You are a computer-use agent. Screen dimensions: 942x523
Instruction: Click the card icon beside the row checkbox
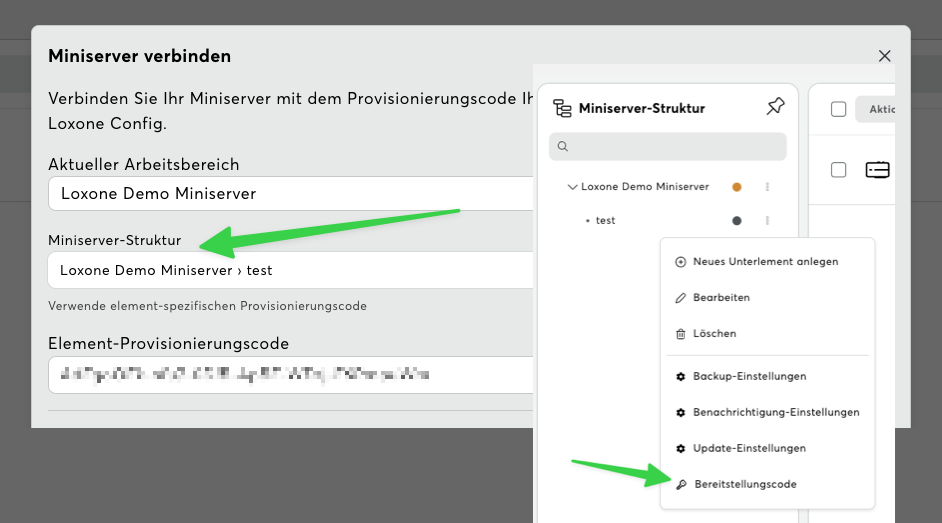(877, 170)
